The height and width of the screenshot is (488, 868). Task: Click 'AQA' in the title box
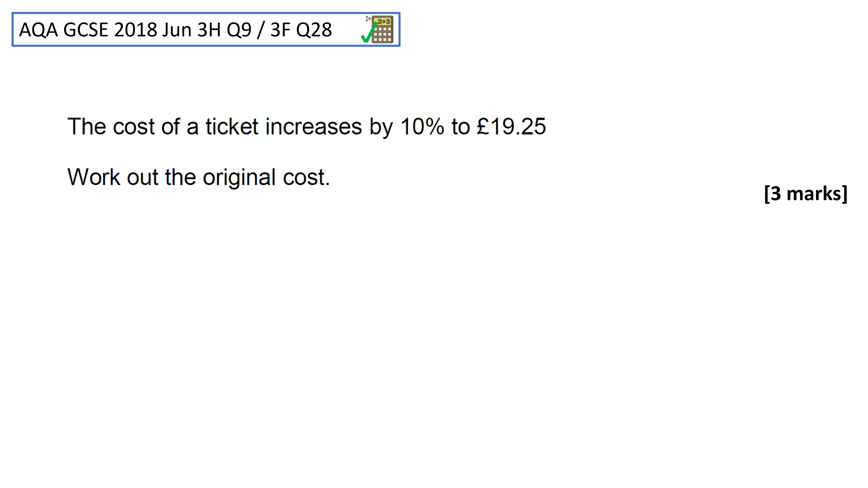pos(38,30)
